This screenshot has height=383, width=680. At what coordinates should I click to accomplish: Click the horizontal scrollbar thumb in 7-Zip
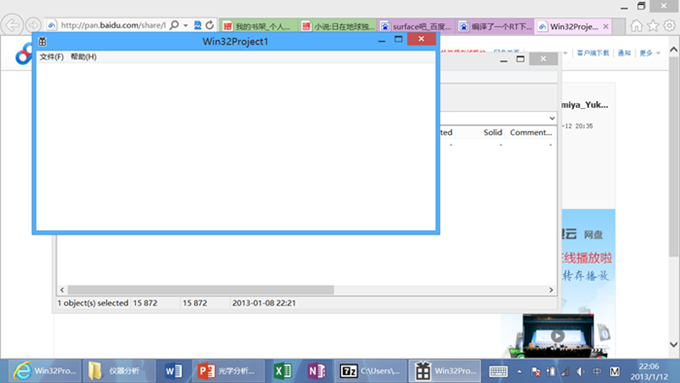201,290
